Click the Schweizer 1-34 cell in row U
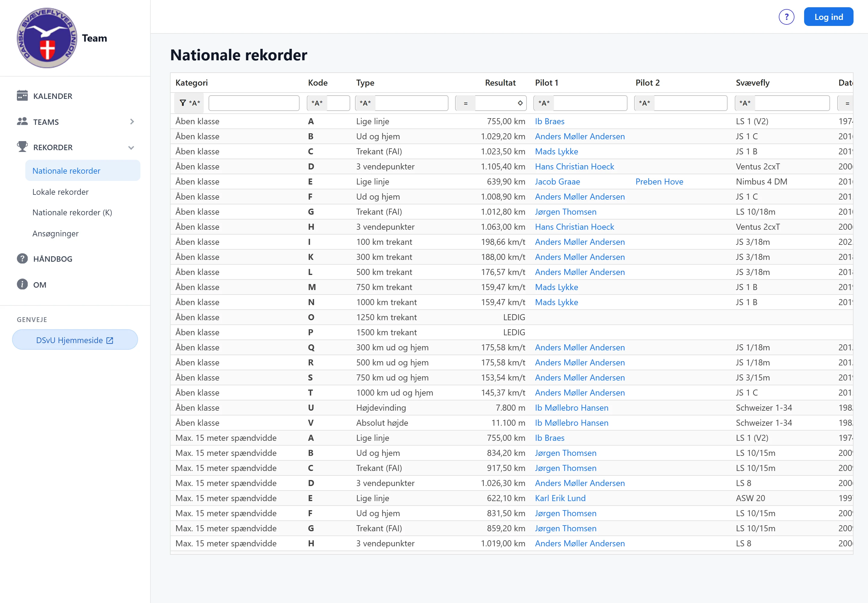 click(x=764, y=408)
